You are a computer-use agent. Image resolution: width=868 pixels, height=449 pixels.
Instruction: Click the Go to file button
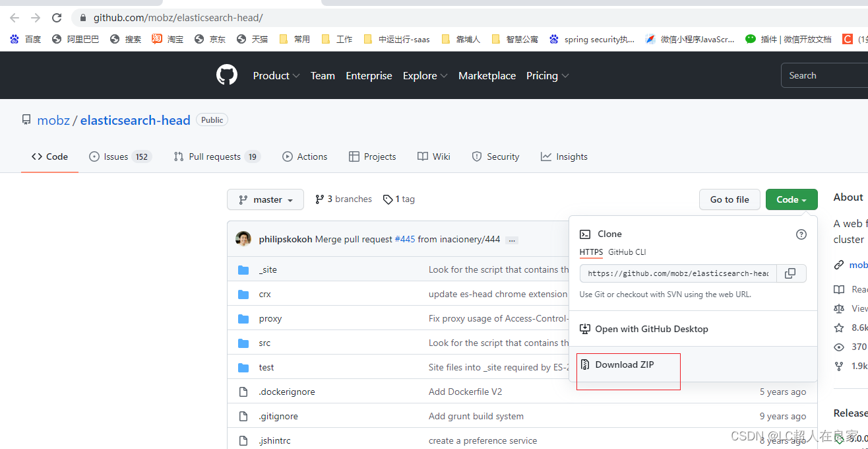click(x=729, y=199)
